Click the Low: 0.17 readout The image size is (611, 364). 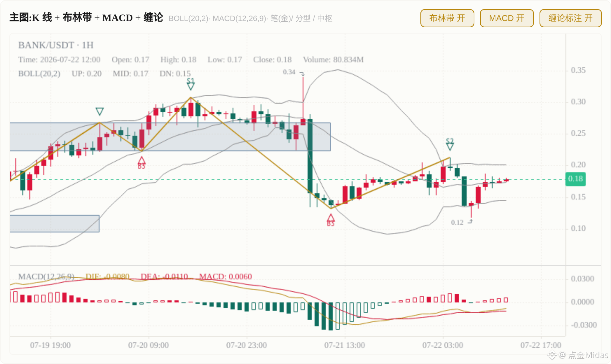[x=225, y=59]
